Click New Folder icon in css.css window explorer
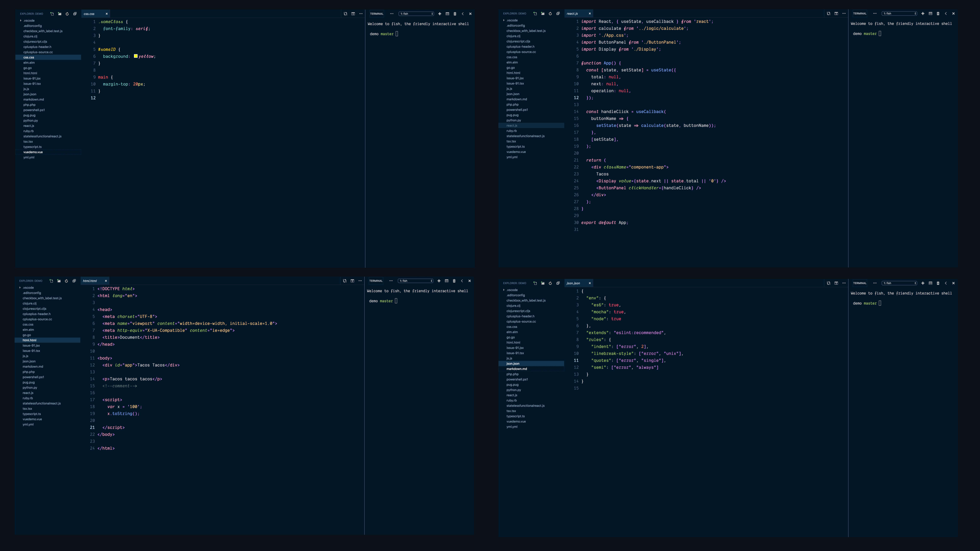 [59, 14]
